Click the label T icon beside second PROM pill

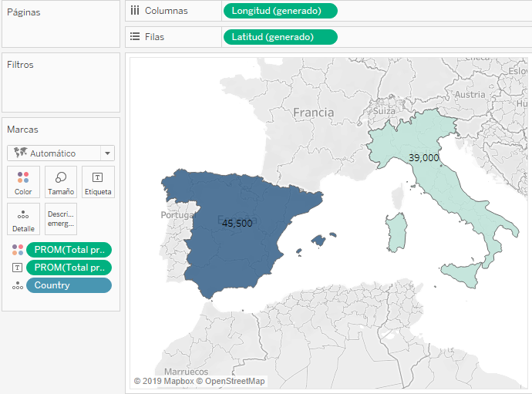[17, 268]
